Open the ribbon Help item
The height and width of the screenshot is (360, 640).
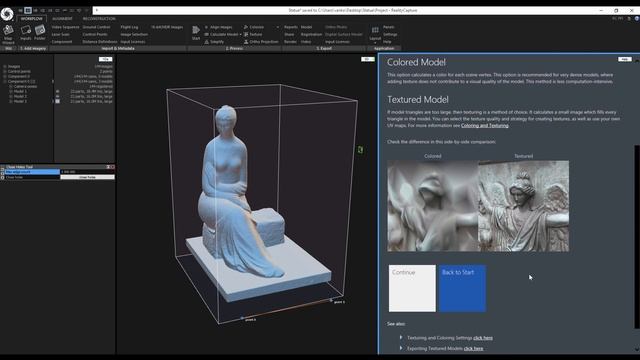pyautogui.click(x=387, y=42)
